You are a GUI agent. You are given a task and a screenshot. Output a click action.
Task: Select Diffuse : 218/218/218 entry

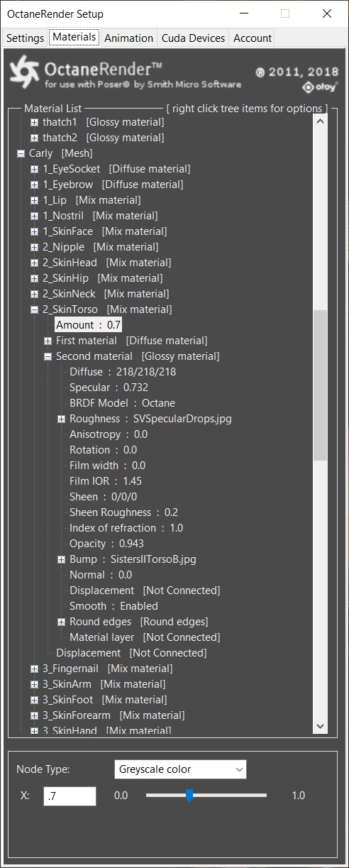[123, 372]
